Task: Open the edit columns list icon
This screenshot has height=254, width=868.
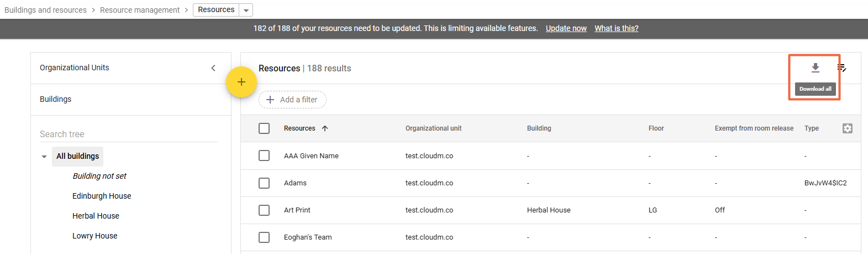Action: coord(841,68)
